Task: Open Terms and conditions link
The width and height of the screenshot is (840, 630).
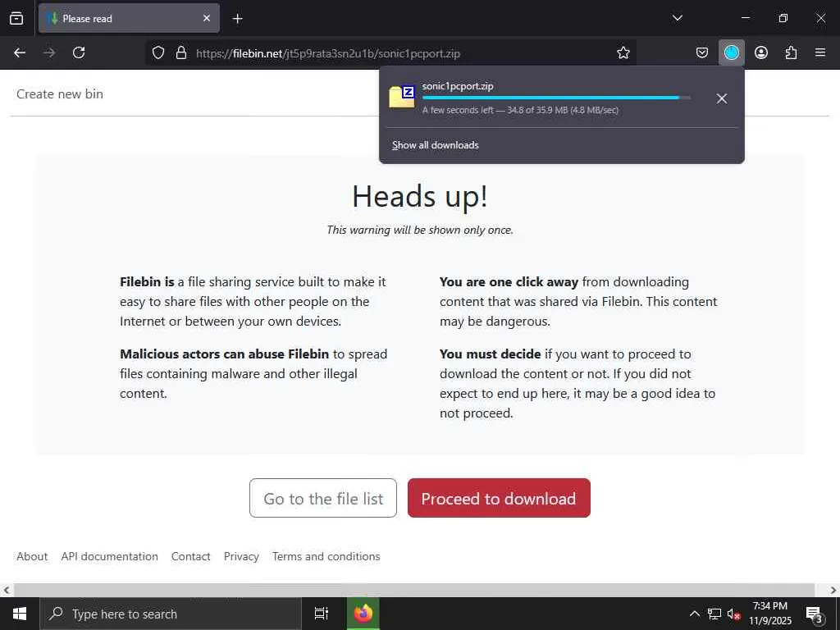Action: [326, 556]
